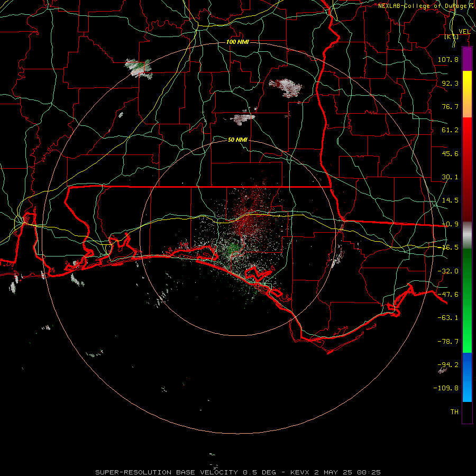Click the -32.0 velocity scale value
The image size is (476, 476).
[x=448, y=271]
